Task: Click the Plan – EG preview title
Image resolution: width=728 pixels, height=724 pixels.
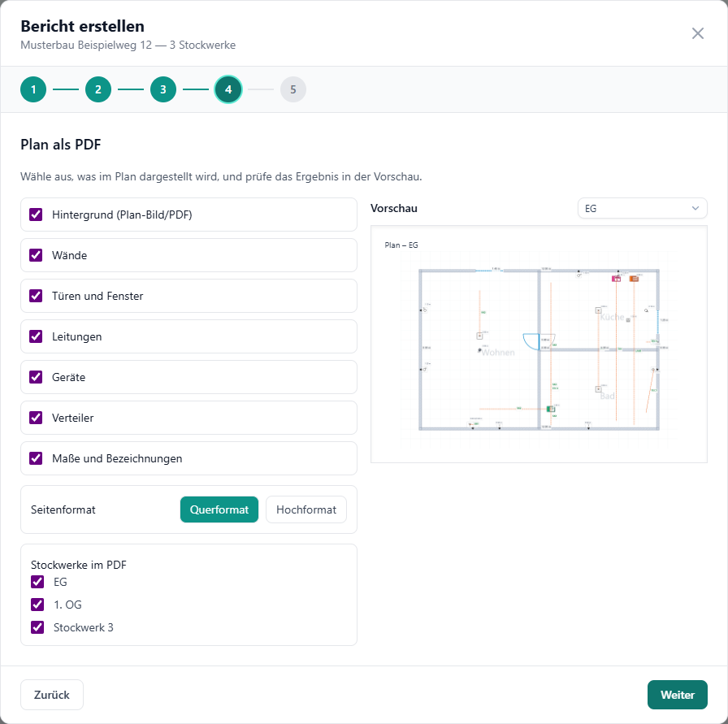Action: 401,245
